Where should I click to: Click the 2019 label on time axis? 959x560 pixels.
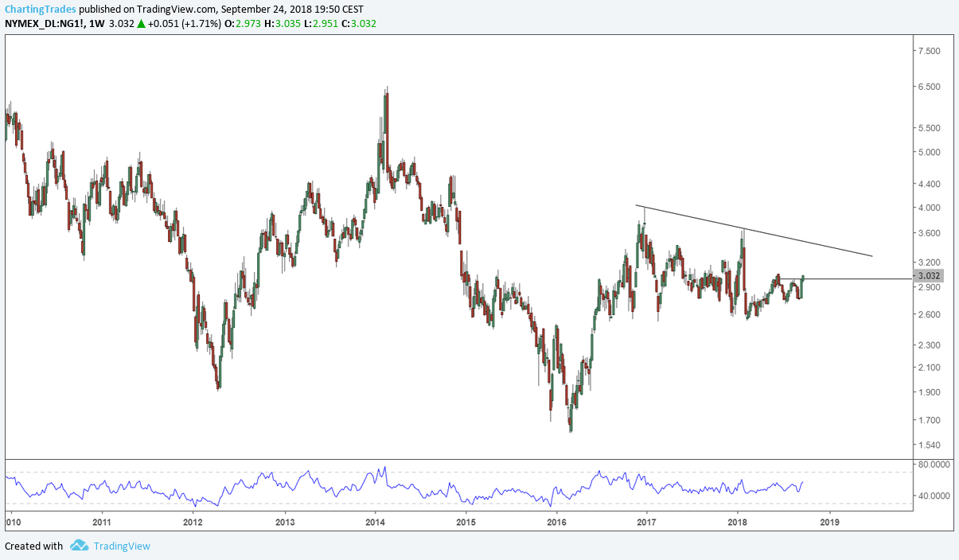(x=829, y=523)
